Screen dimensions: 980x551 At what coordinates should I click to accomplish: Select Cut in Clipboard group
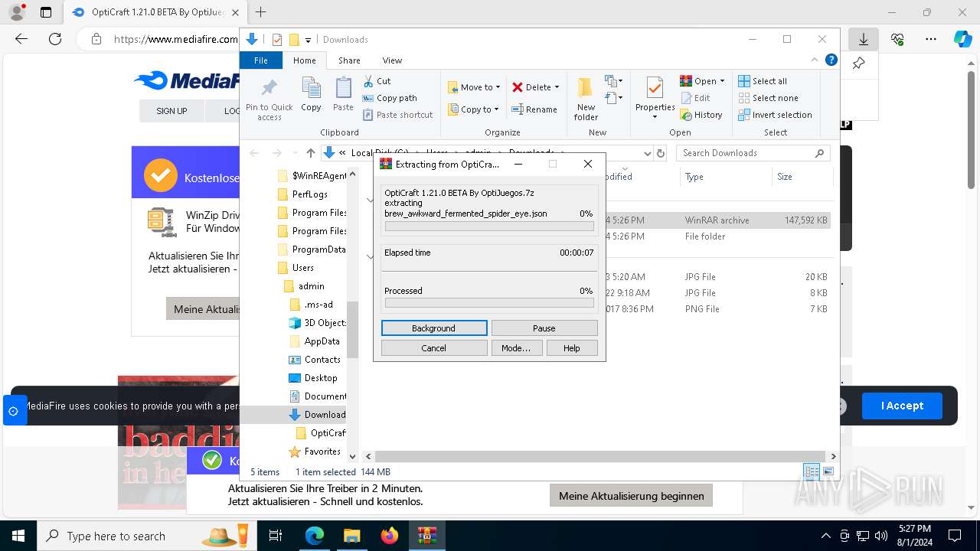point(377,81)
